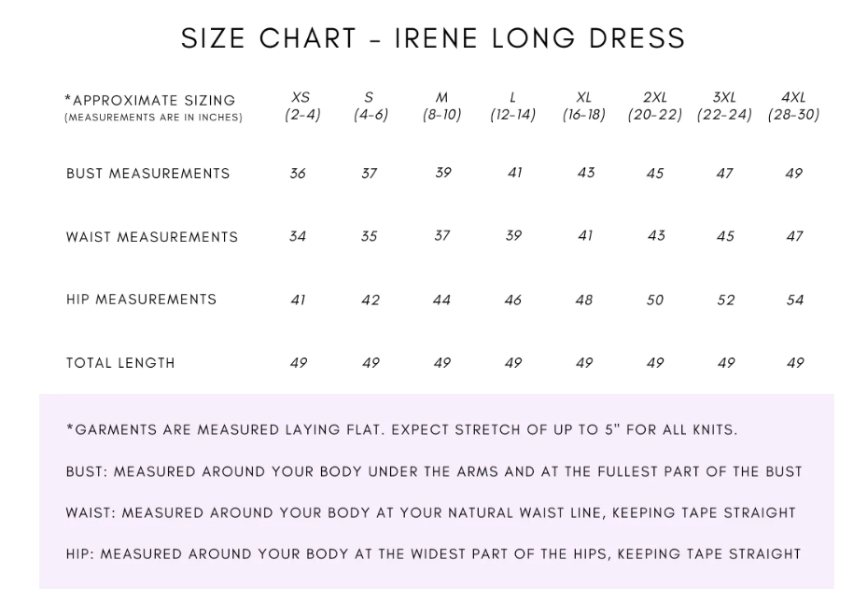853x616 pixels.
Task: Click the 2XL hip measurement value 50
Action: (655, 300)
